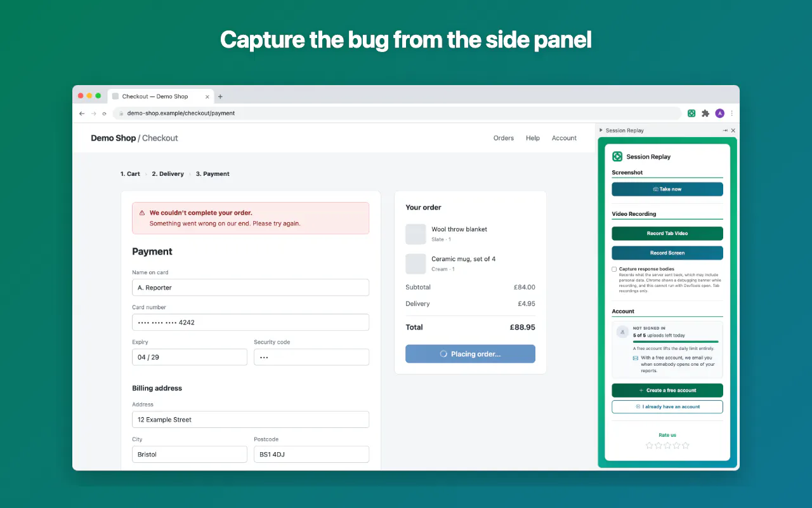This screenshot has width=812, height=508.
Task: Close the Checkout — Demo Shop tab
Action: [x=207, y=97]
